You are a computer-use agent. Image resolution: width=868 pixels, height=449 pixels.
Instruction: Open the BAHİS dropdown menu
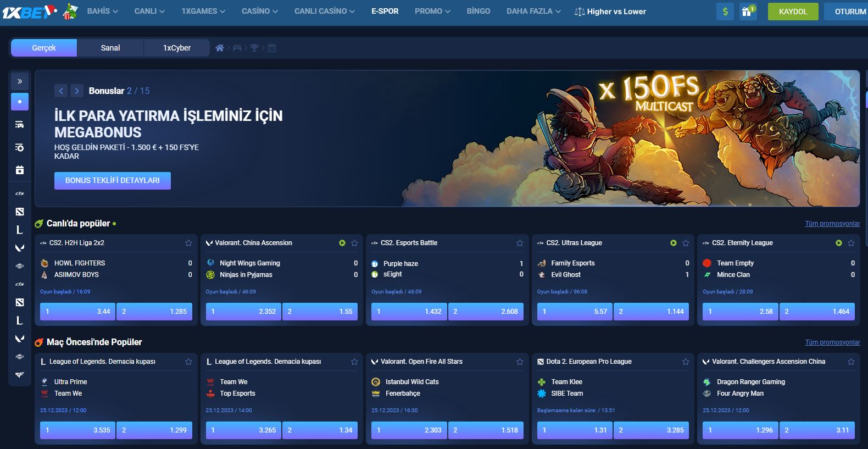click(x=102, y=11)
